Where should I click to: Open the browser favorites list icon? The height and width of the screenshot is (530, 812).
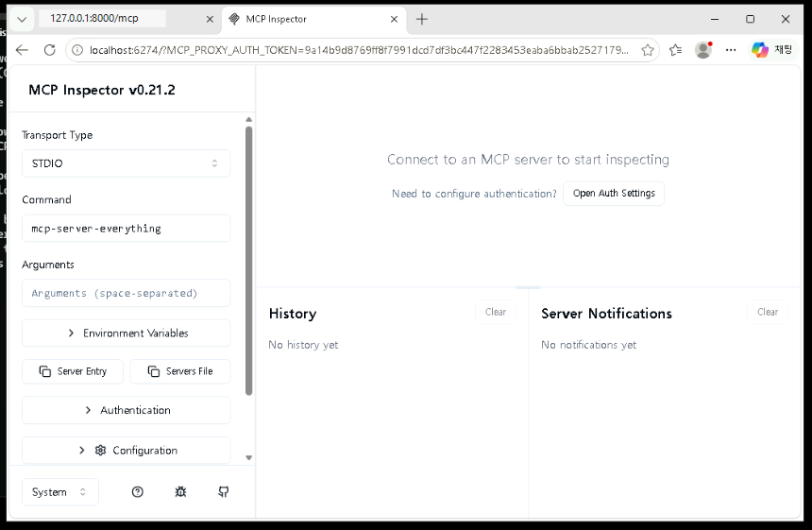[x=675, y=50]
